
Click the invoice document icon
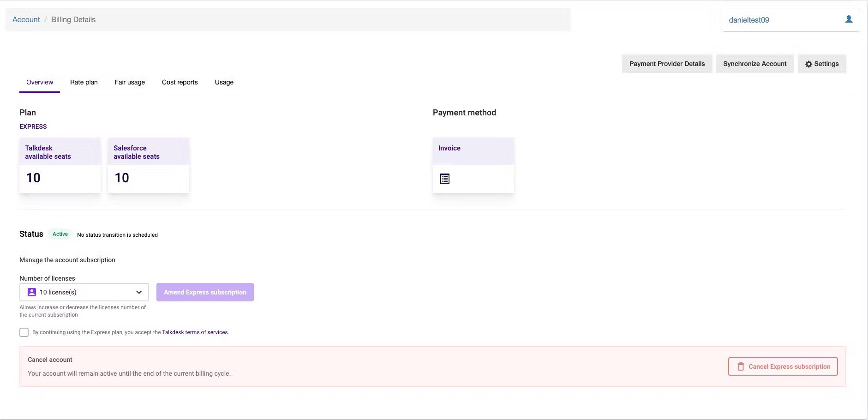coord(445,179)
